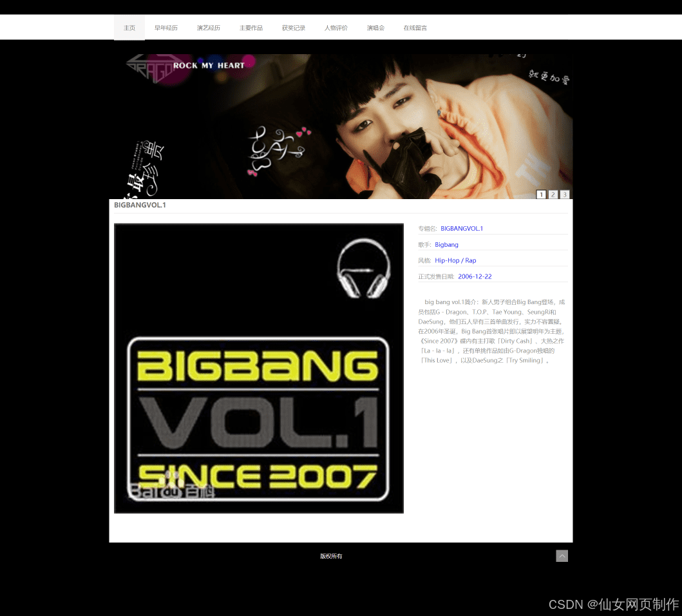682x616 pixels.
Task: Click the artist name Bigbang
Action: click(446, 245)
